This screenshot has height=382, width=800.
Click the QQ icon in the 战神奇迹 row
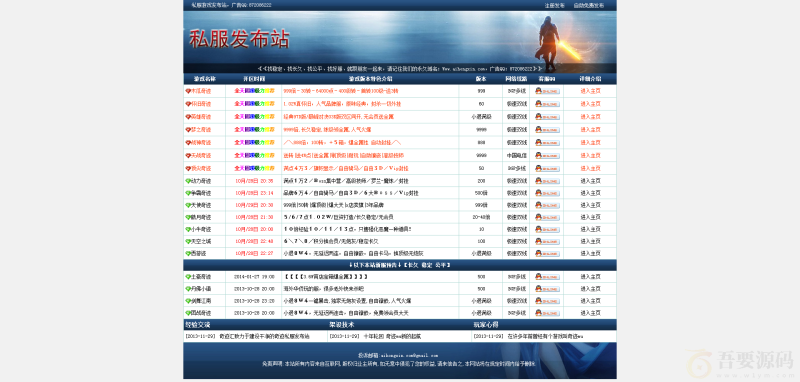(547, 142)
